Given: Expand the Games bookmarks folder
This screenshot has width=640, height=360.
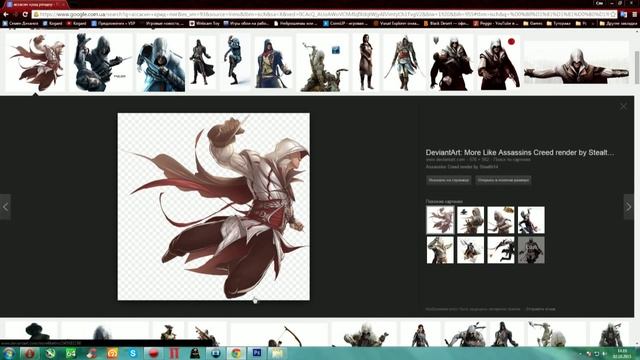Looking at the screenshot, I should (x=533, y=24).
